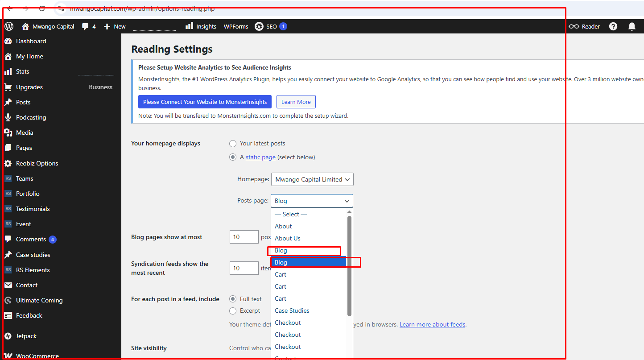Open SEO gear icon in admin bar
Image resolution: width=644 pixels, height=360 pixels.
[259, 26]
